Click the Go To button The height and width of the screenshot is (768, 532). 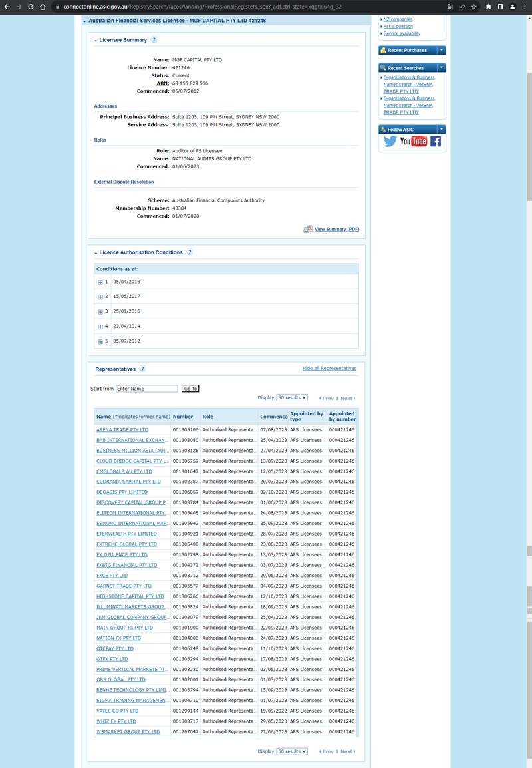point(190,389)
